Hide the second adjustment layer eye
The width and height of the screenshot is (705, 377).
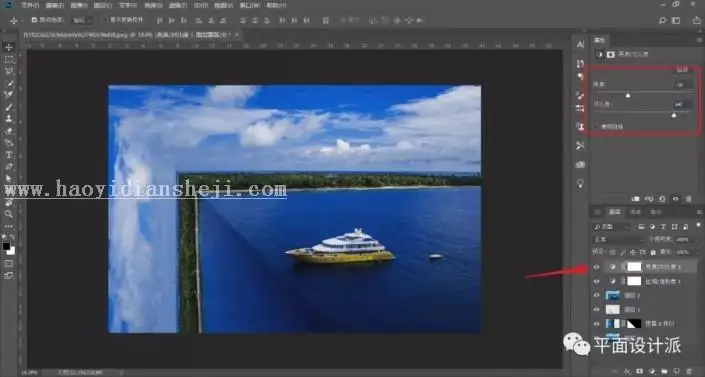597,281
